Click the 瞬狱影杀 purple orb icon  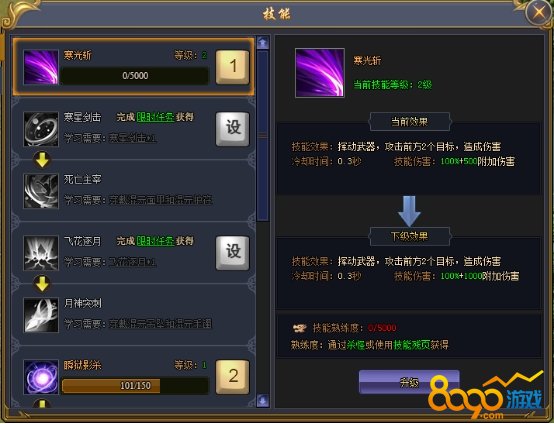point(41,377)
